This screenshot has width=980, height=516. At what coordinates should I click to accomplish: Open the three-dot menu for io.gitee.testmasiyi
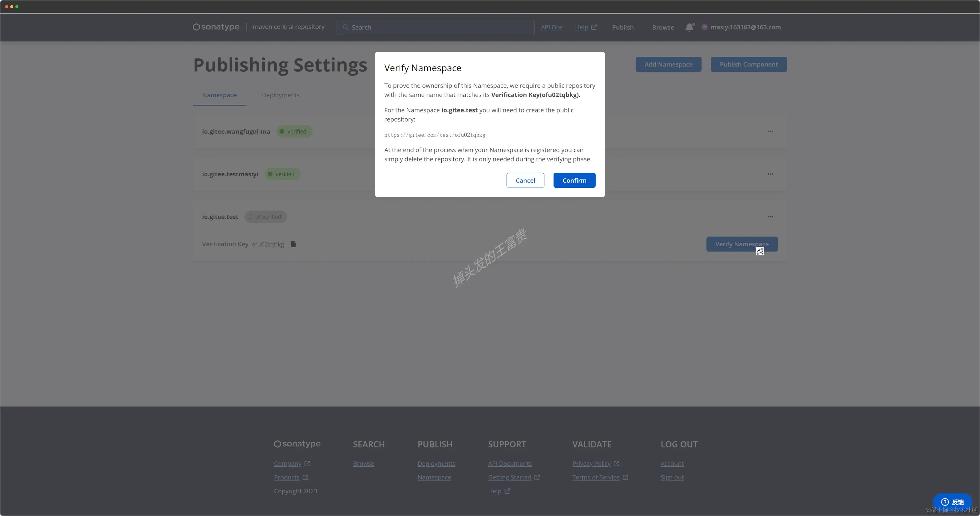pos(770,174)
